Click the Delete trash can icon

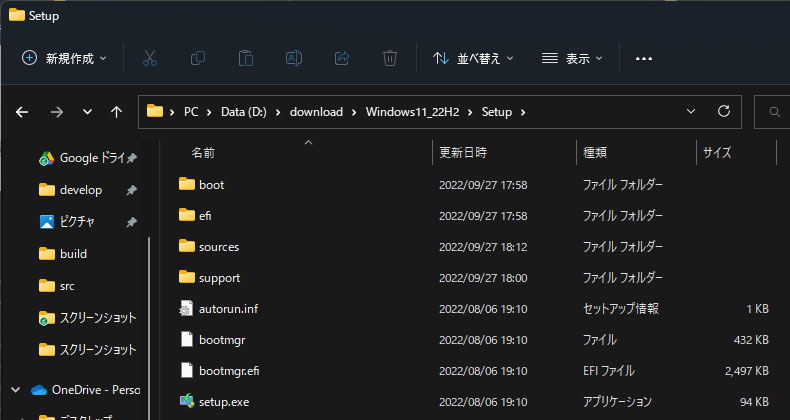(390, 58)
